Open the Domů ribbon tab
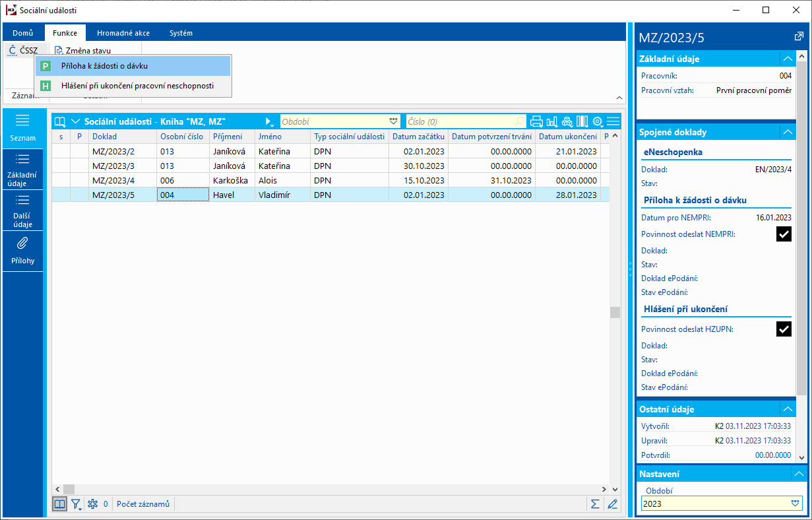The height and width of the screenshot is (520, 812). coord(23,32)
